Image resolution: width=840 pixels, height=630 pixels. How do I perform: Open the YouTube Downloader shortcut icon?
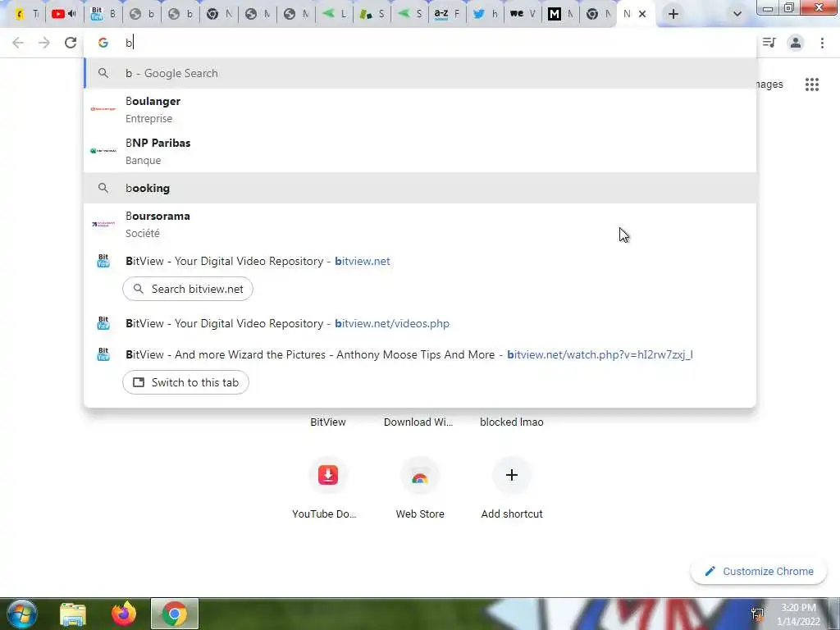pyautogui.click(x=328, y=475)
